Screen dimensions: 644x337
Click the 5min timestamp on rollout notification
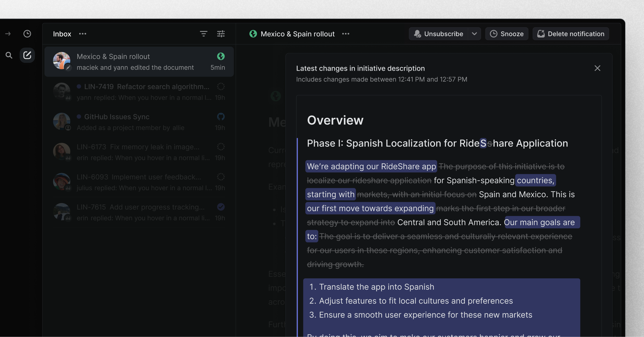(x=218, y=67)
